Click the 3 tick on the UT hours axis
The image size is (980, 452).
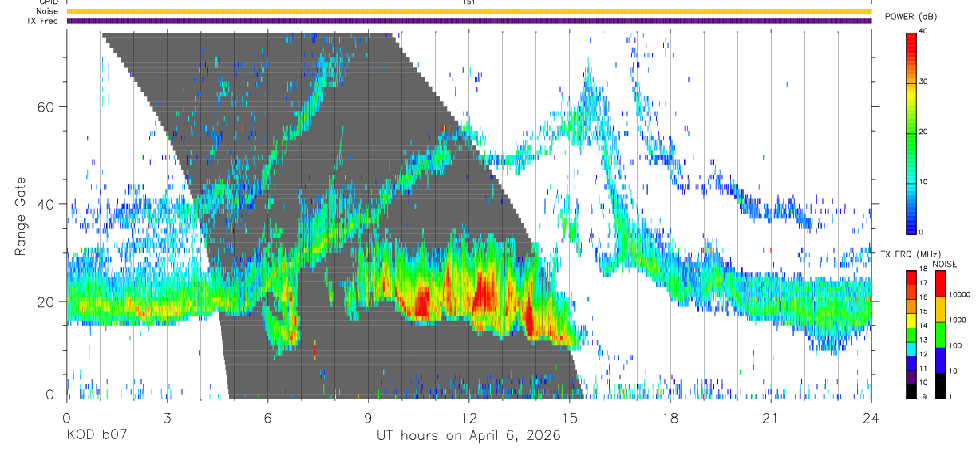tap(167, 417)
